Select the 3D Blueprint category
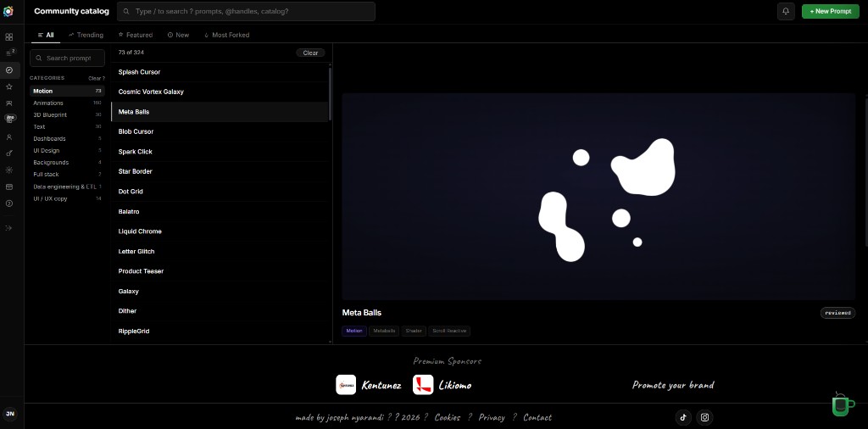 click(x=67, y=114)
